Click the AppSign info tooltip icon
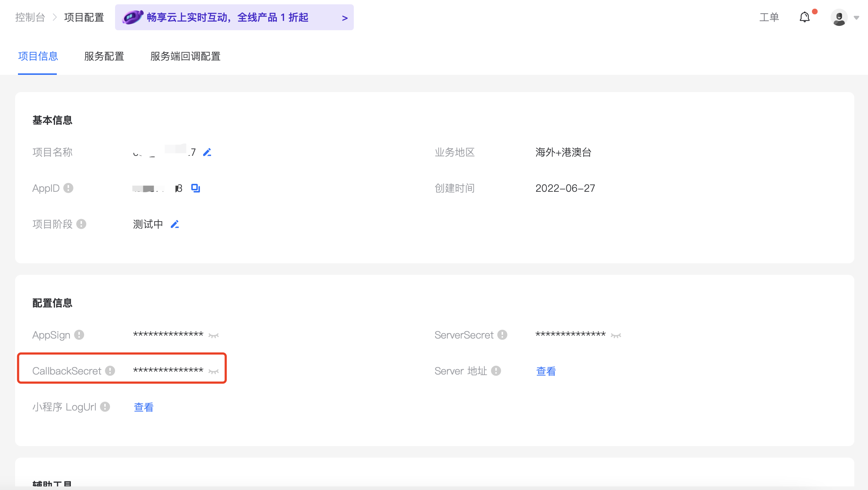The width and height of the screenshot is (868, 490). (x=79, y=335)
